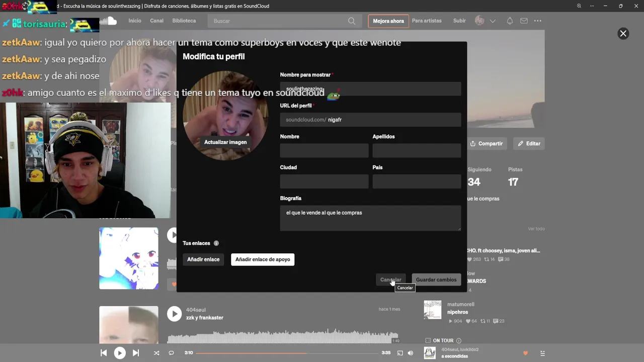Play the zzk y frankaster track
This screenshot has width=644, height=362.
[174, 314]
